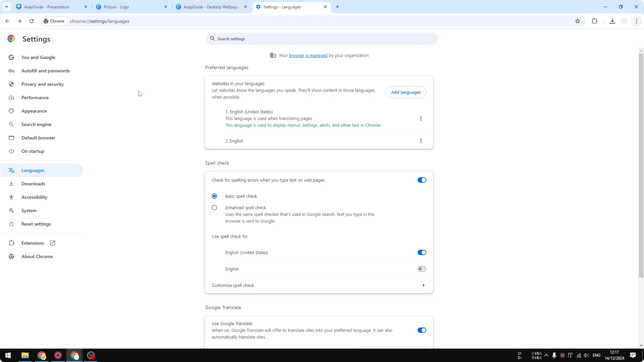Image resolution: width=644 pixels, height=362 pixels.
Task: Click the Add languages button
Action: pyautogui.click(x=405, y=92)
